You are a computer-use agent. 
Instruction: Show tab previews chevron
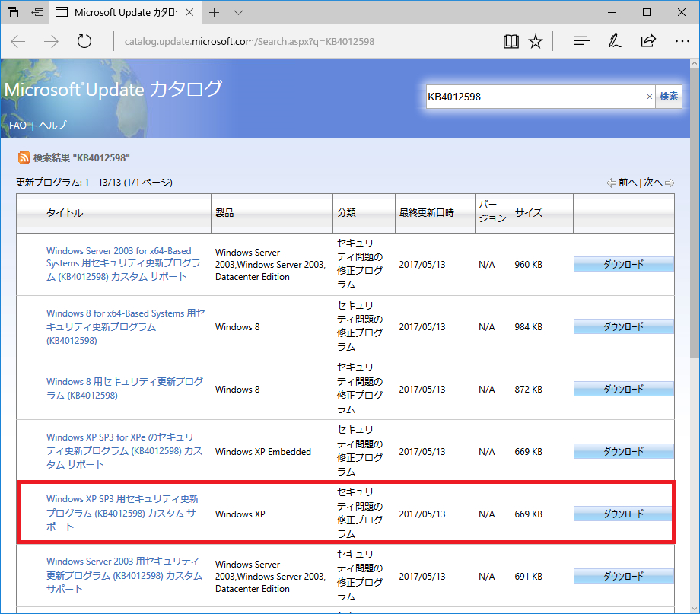(x=238, y=12)
